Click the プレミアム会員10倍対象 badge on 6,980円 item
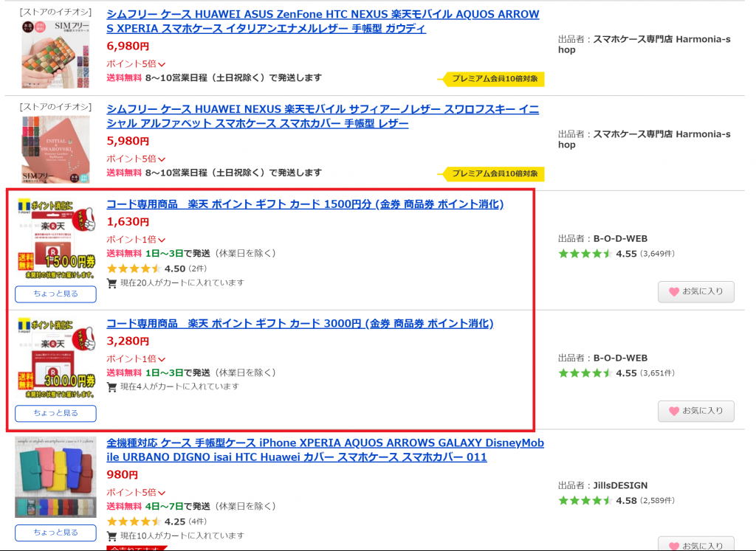The height and width of the screenshot is (551, 756). (491, 78)
